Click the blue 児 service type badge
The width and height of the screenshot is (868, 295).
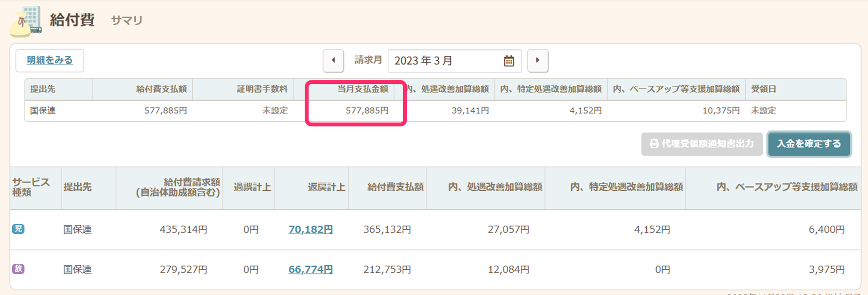click(x=18, y=229)
